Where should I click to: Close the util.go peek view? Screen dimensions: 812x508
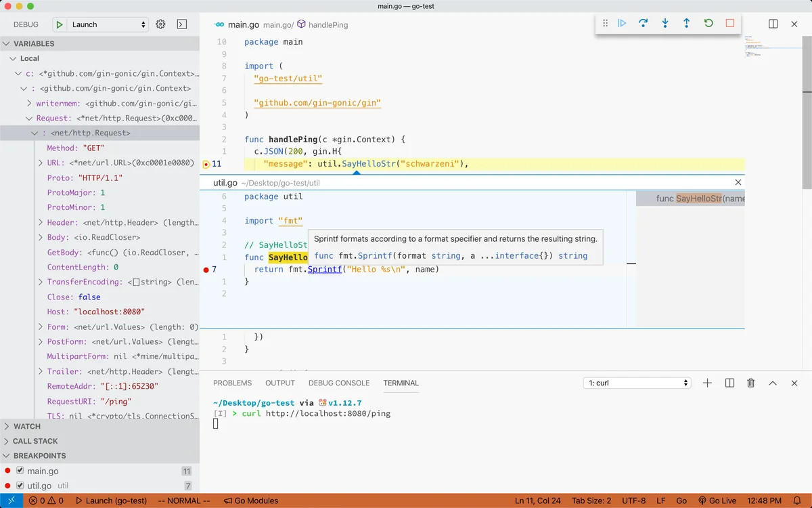point(738,182)
